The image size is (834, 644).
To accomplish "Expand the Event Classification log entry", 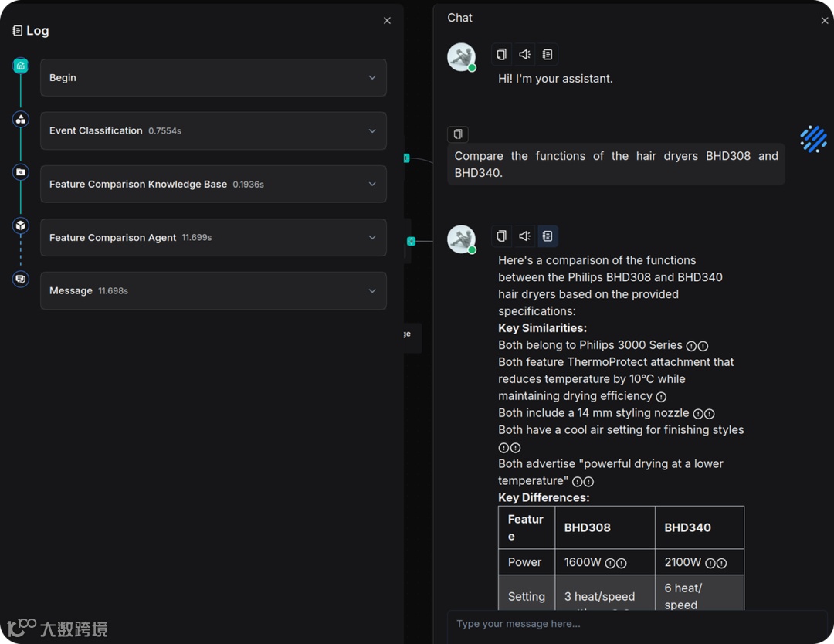I will 372,130.
